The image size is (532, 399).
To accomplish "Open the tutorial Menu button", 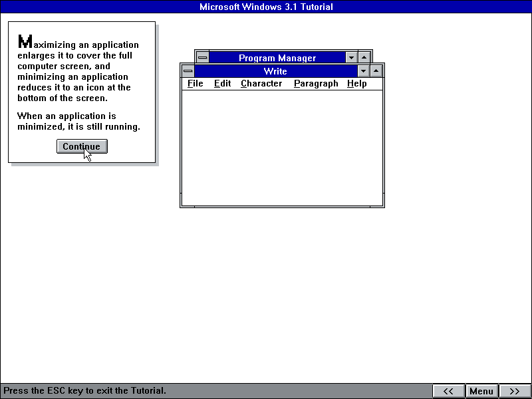I will [x=481, y=391].
